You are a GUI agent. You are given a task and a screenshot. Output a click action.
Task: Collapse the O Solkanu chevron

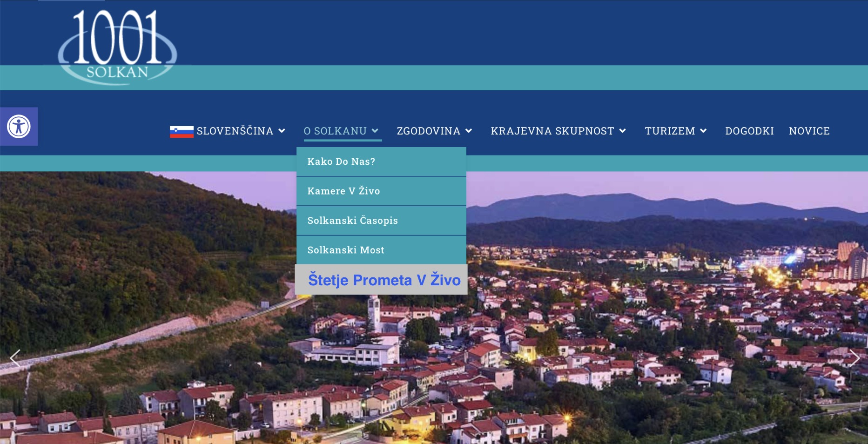coord(375,131)
